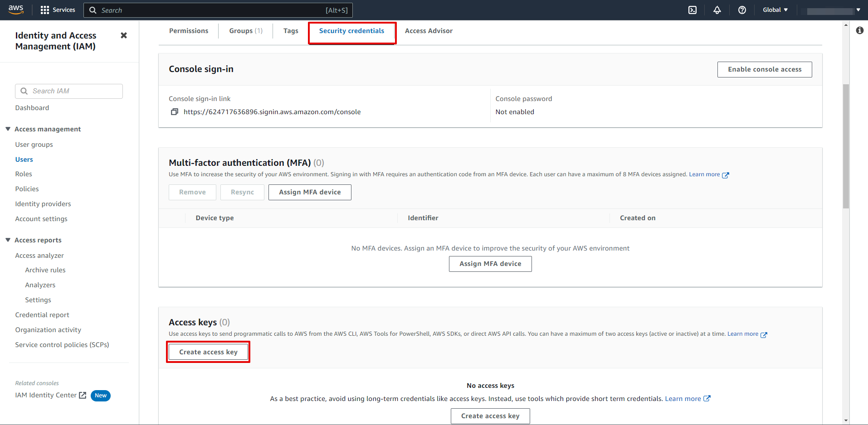The height and width of the screenshot is (425, 868).
Task: Open the Services grid menu
Action: (x=58, y=10)
